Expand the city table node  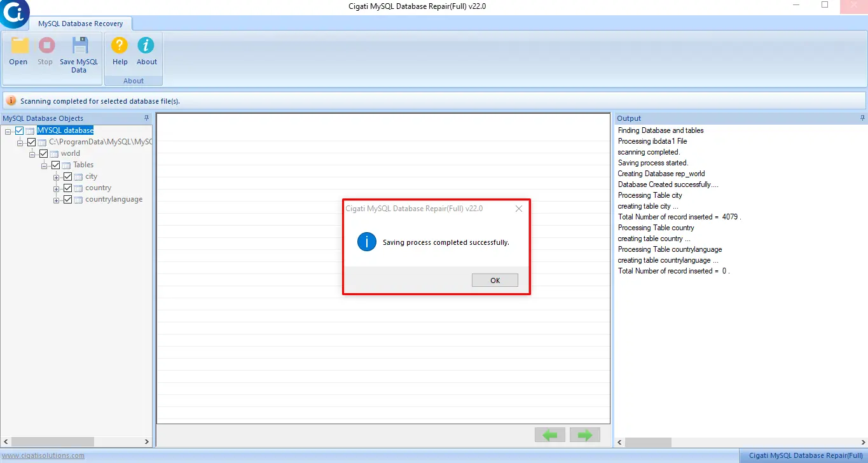57,177
